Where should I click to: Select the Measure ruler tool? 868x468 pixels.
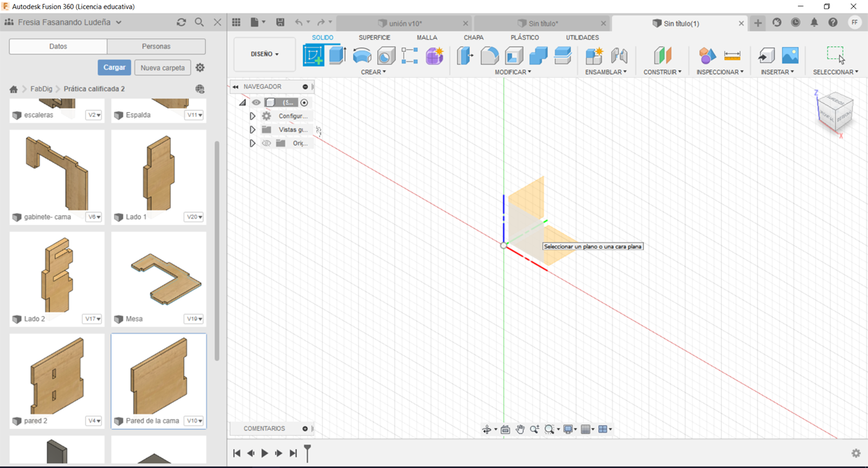[x=732, y=55]
